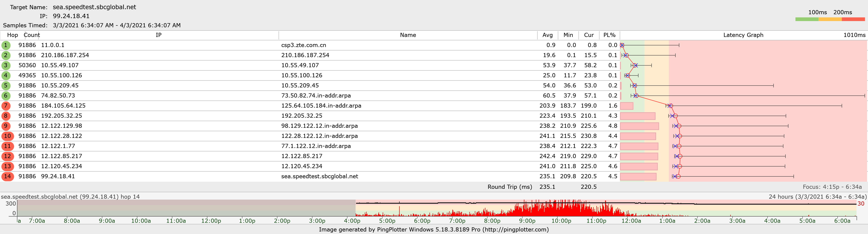Viewport: 868px width, 234px height.
Task: Click the Latency Graph column header
Action: coord(743,35)
